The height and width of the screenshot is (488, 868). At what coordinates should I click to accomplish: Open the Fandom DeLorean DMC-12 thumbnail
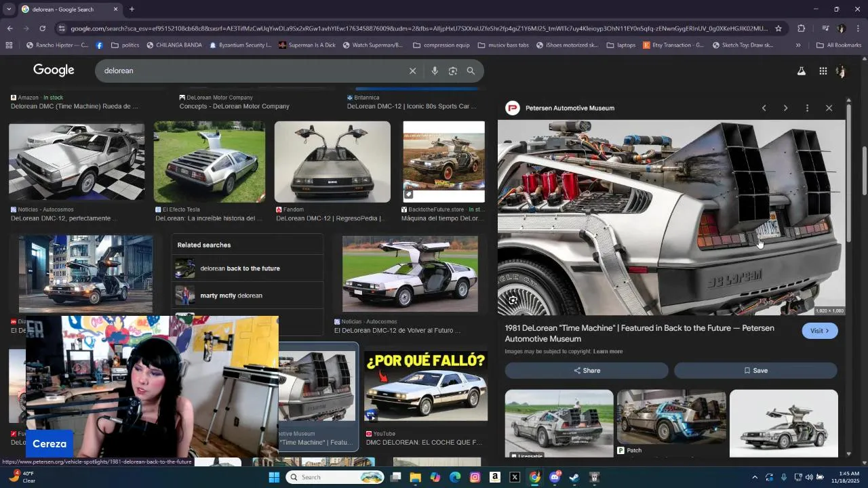(x=332, y=162)
